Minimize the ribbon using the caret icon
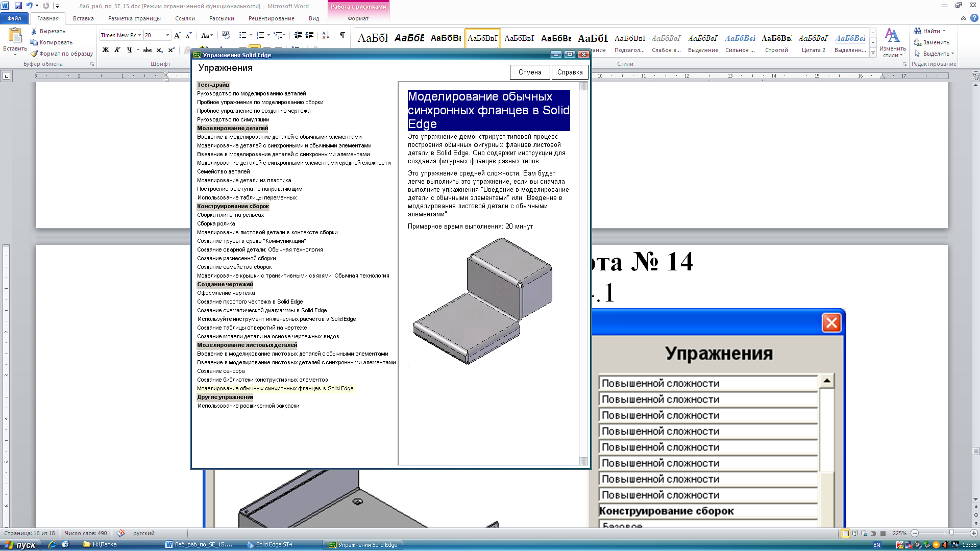 click(x=963, y=18)
